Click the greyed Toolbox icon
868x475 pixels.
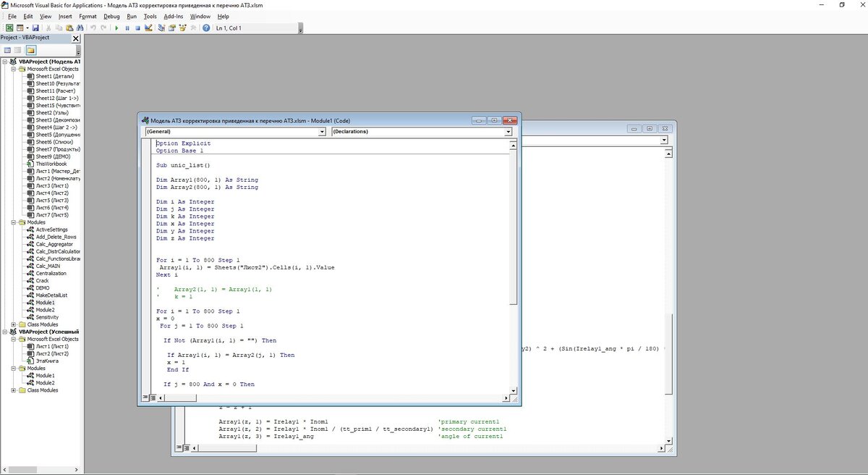point(193,28)
